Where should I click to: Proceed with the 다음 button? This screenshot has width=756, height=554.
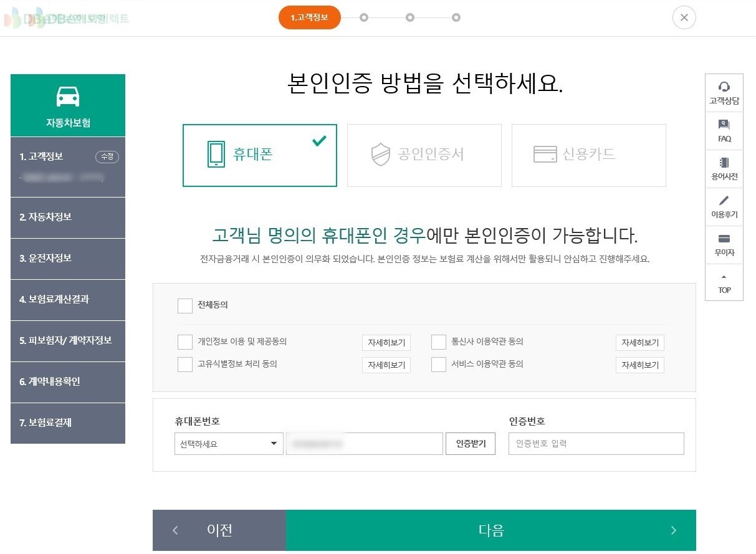pyautogui.click(x=491, y=530)
